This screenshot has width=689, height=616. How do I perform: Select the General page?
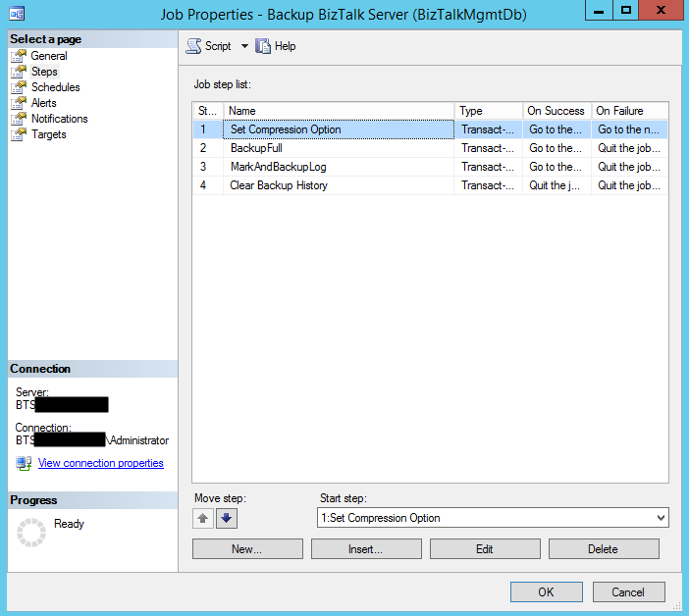tap(49, 56)
